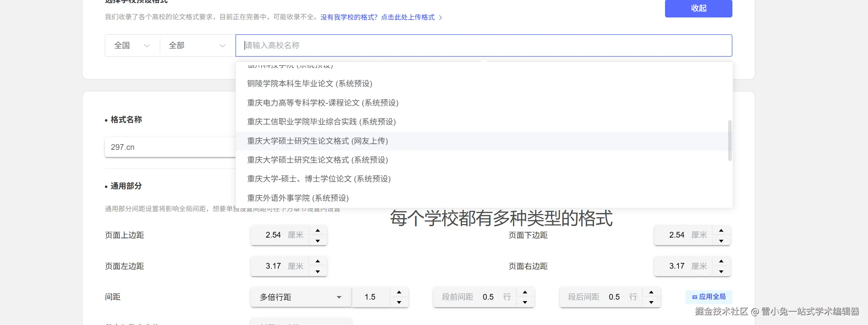Click the 请输入高校名称 search input

coord(357,45)
